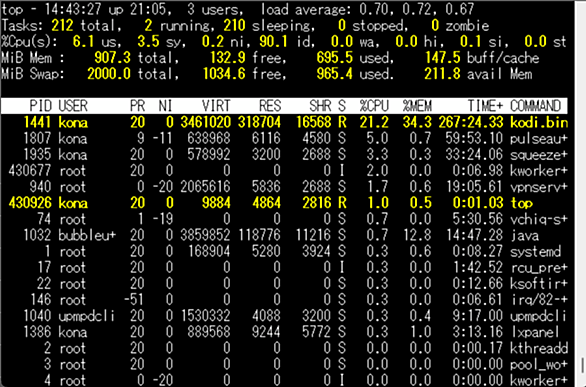Click the PID column header
Viewport: 586px width, 387px height.
[x=41, y=106]
